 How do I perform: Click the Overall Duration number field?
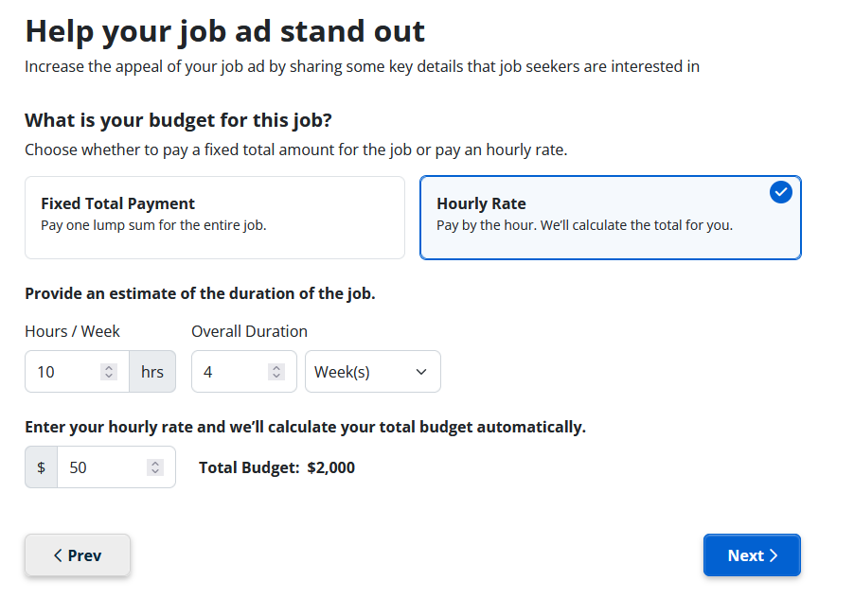pyautogui.click(x=244, y=372)
